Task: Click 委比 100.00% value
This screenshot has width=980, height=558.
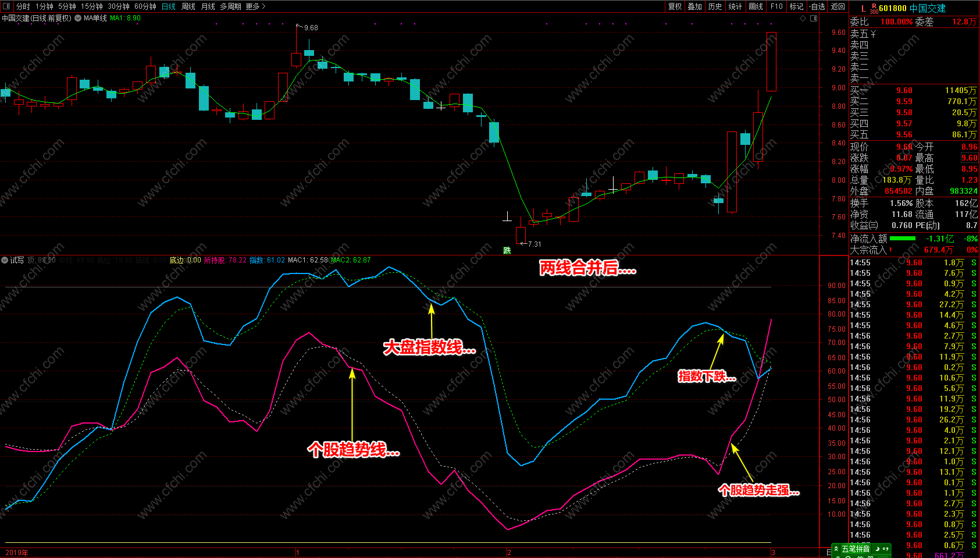Action: coord(896,22)
